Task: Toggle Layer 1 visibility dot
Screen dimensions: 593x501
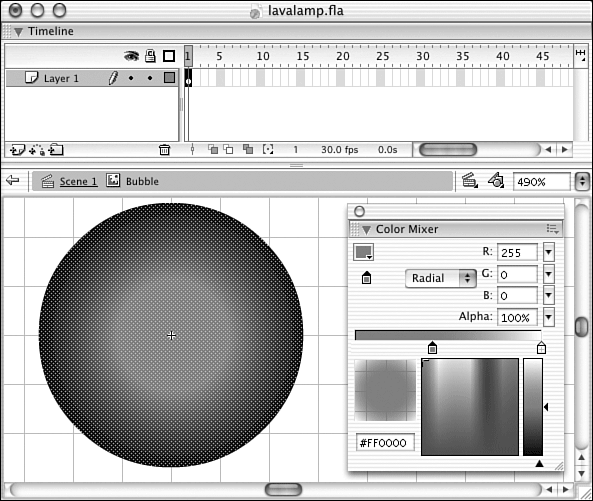Action: [x=131, y=78]
